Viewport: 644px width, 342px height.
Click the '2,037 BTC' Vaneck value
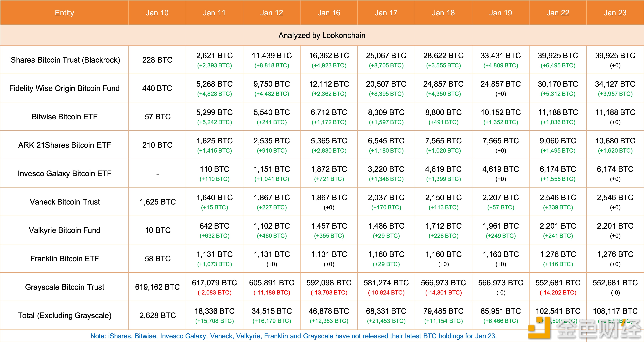386,197
